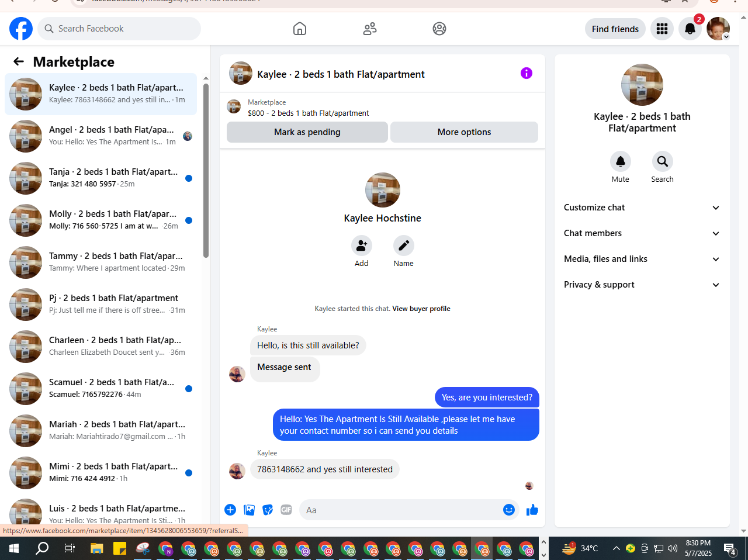Image resolution: width=748 pixels, height=560 pixels.
Task: Click the 'Yes, are you interested?' message
Action: [487, 397]
